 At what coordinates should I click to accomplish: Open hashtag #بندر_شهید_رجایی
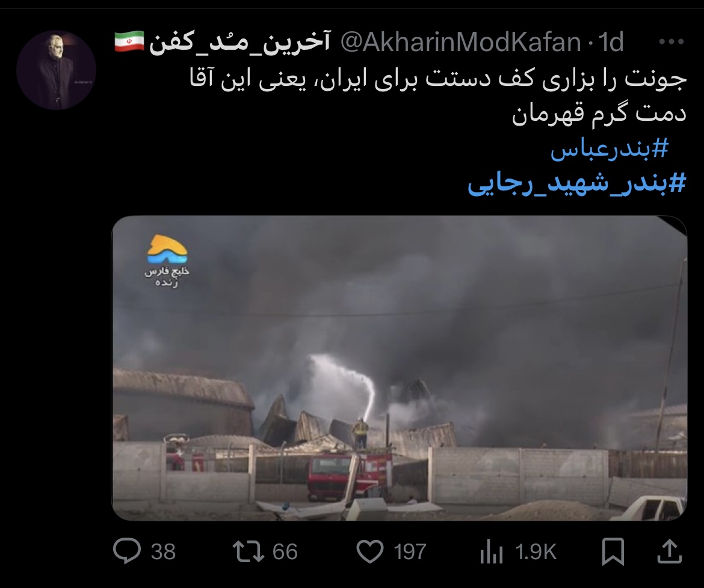coord(577,184)
